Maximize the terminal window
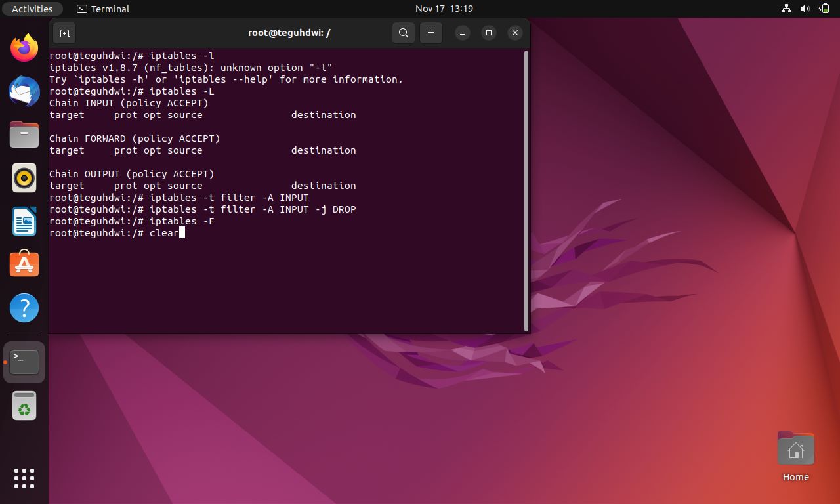840x504 pixels. point(489,33)
